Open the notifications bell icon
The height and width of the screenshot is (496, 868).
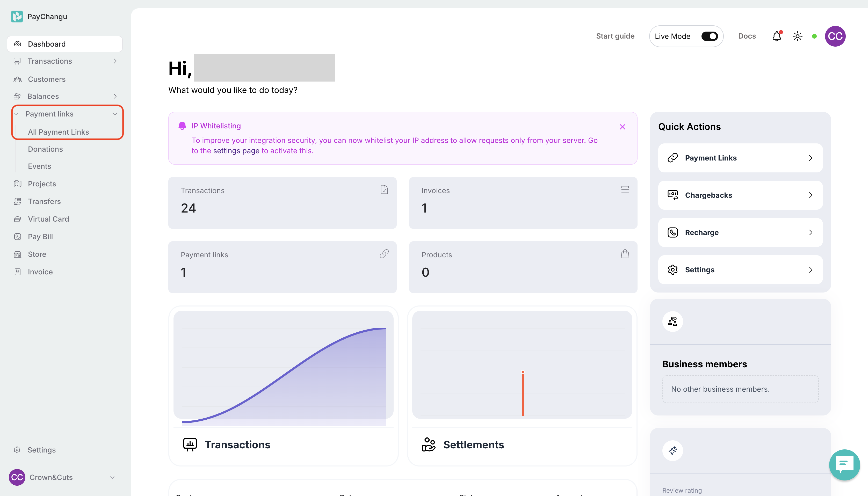(776, 36)
